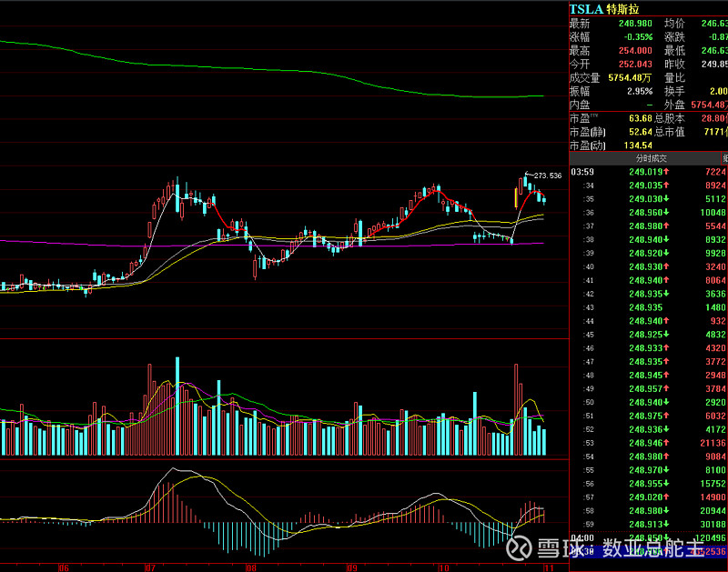The image size is (728, 572).
Task: Select the :36 trade row with volume 10048
Action: [x=647, y=213]
